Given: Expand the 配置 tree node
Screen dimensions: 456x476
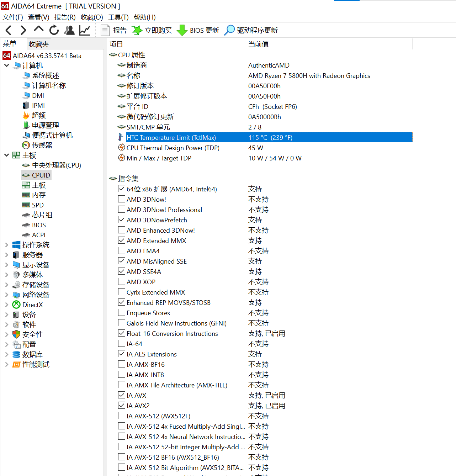Looking at the screenshot, I should pos(6,344).
